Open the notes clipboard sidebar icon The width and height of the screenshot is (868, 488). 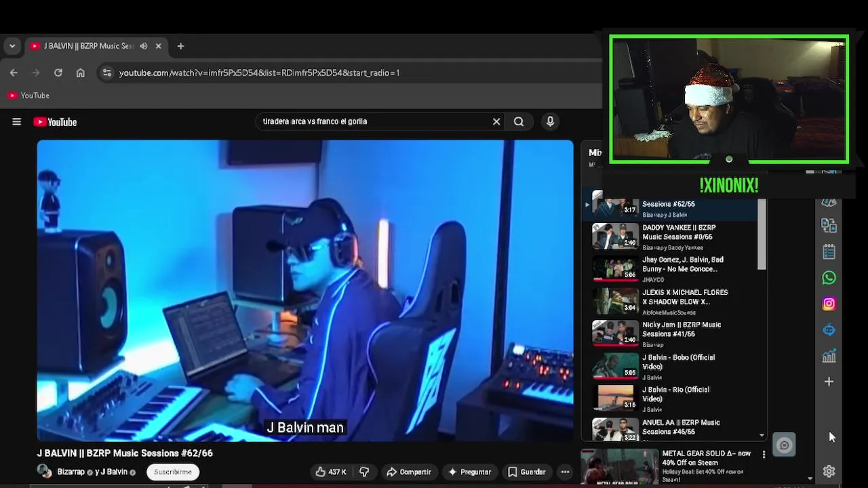point(829,251)
